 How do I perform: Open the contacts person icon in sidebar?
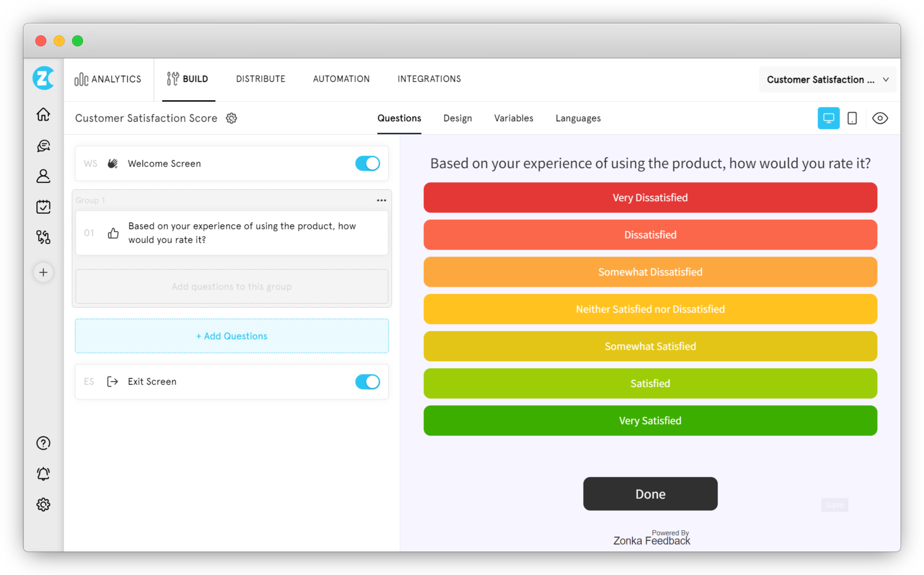pyautogui.click(x=43, y=176)
